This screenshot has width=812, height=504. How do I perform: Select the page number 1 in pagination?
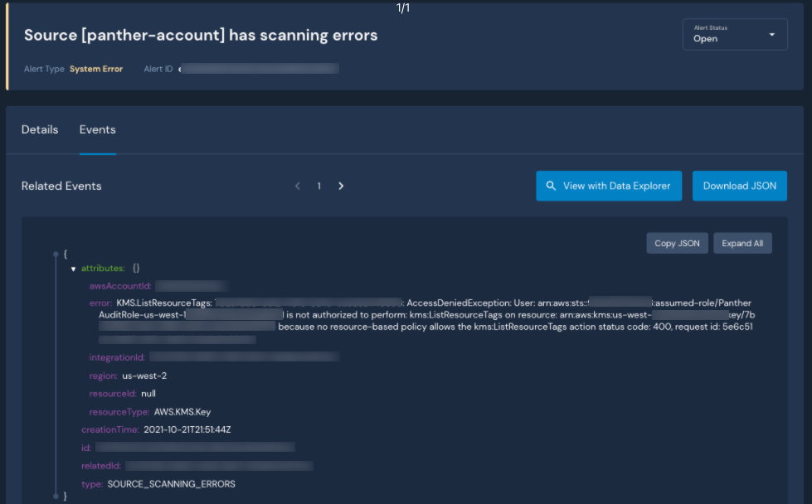pos(318,186)
